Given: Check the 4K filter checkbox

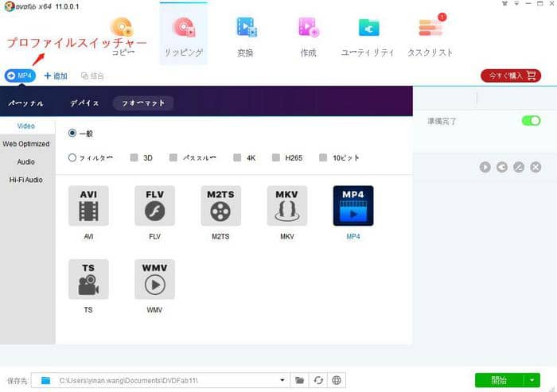Looking at the screenshot, I should point(237,157).
